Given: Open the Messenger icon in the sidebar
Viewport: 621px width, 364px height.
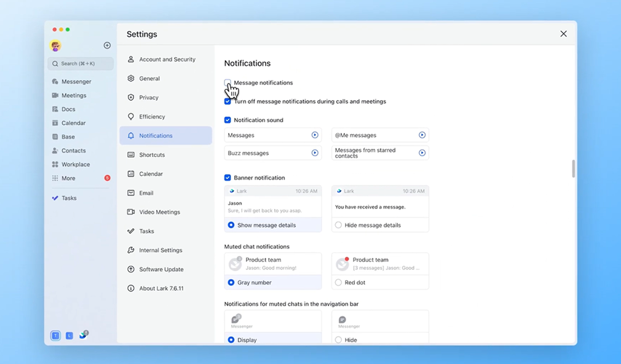Looking at the screenshot, I should tap(55, 81).
